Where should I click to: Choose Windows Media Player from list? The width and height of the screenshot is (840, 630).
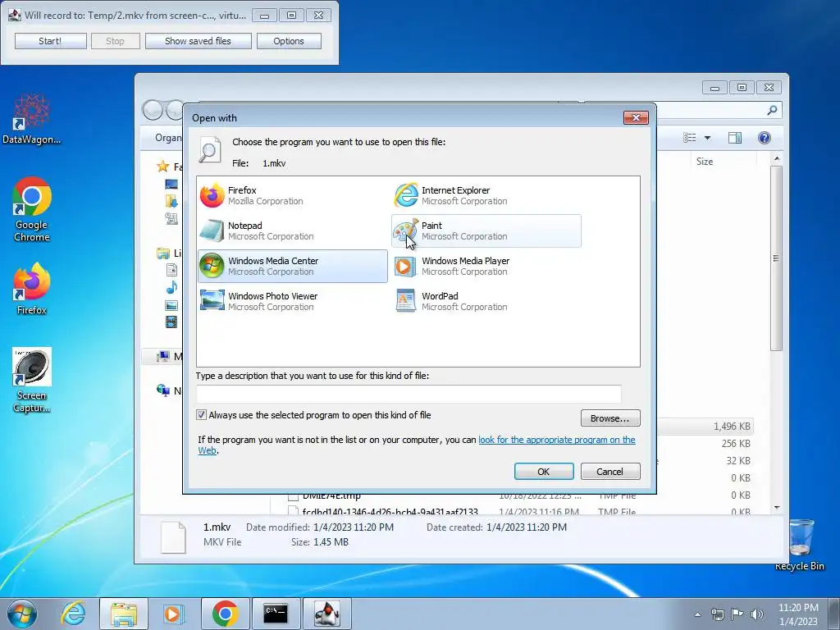click(486, 267)
